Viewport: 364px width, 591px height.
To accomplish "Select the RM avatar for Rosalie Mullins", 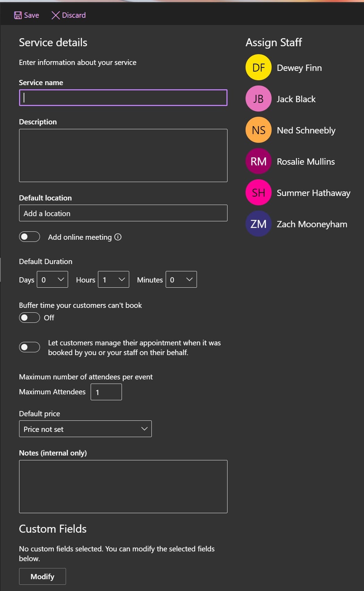I will [x=258, y=161].
